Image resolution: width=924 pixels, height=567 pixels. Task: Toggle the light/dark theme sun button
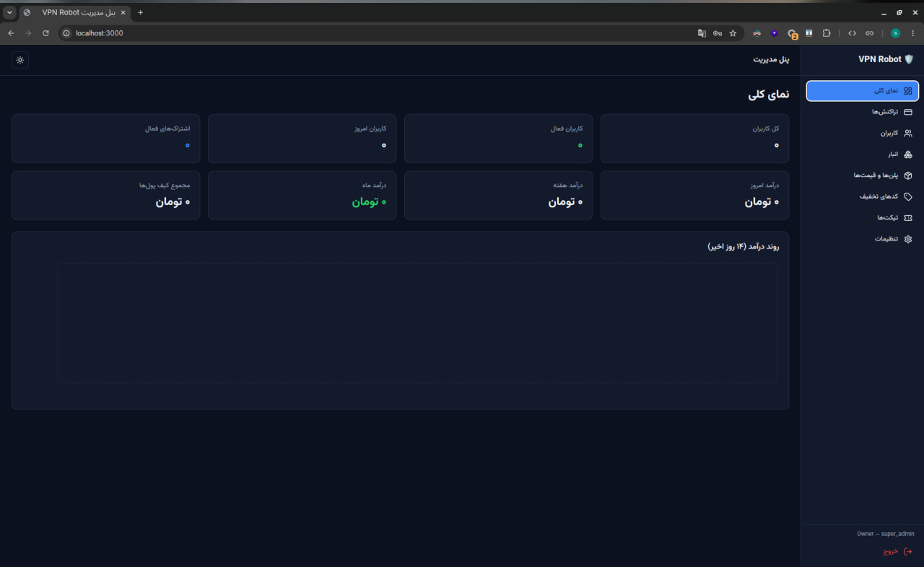point(20,60)
